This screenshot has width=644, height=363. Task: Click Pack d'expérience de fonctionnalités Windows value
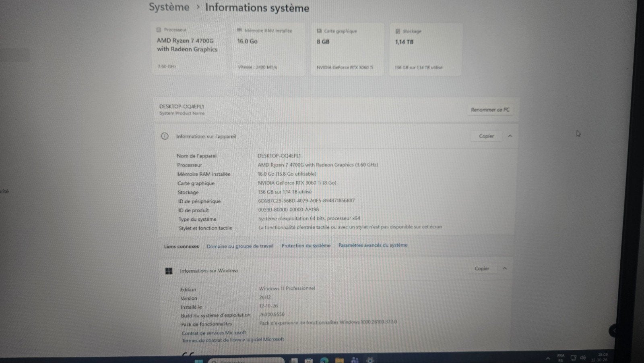point(328,322)
